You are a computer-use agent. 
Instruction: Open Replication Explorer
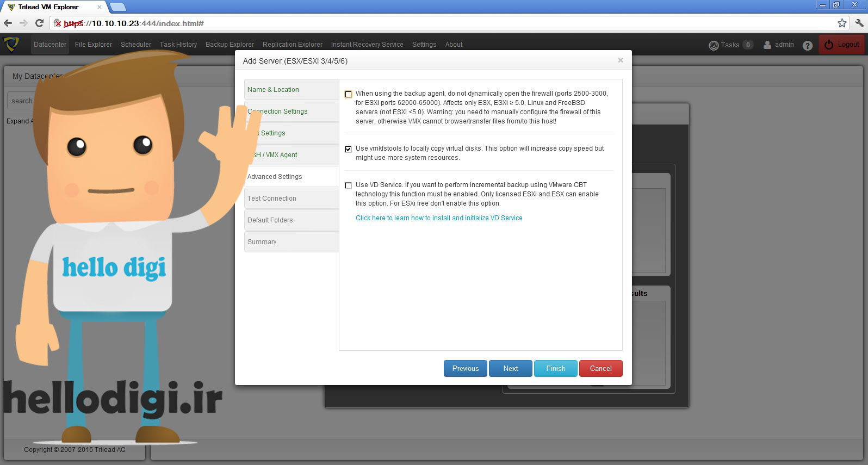(293, 45)
